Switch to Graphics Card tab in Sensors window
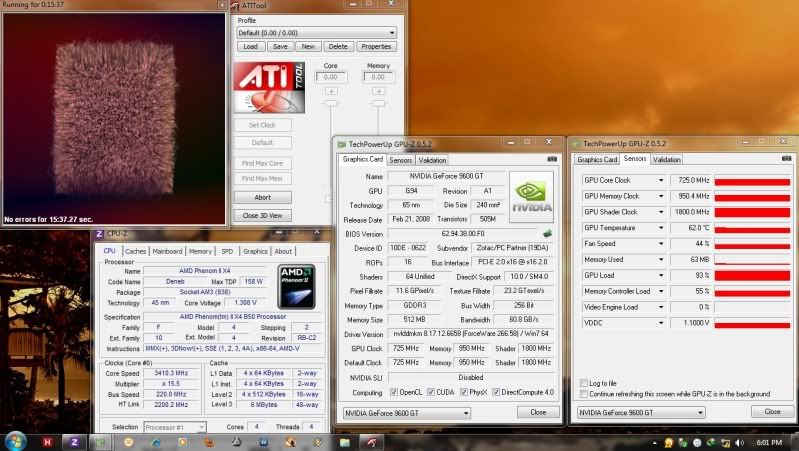Screen dimensions: 799x451 pyautogui.click(x=597, y=160)
